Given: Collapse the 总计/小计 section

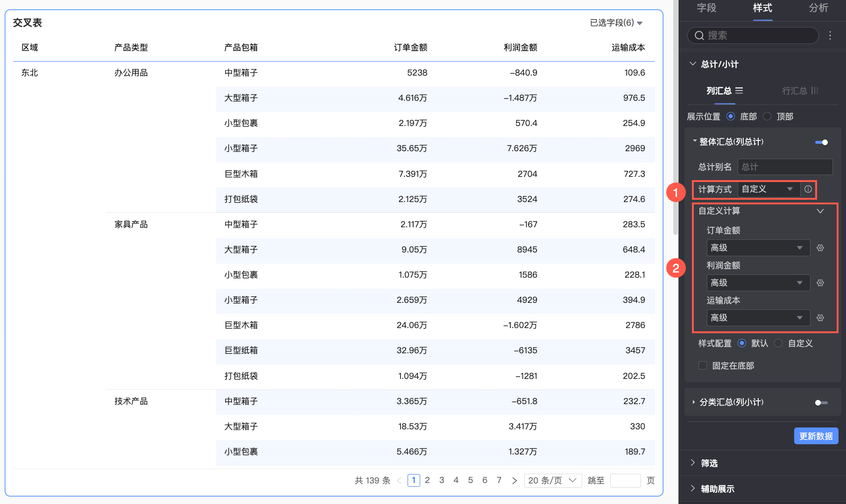Looking at the screenshot, I should click(693, 64).
